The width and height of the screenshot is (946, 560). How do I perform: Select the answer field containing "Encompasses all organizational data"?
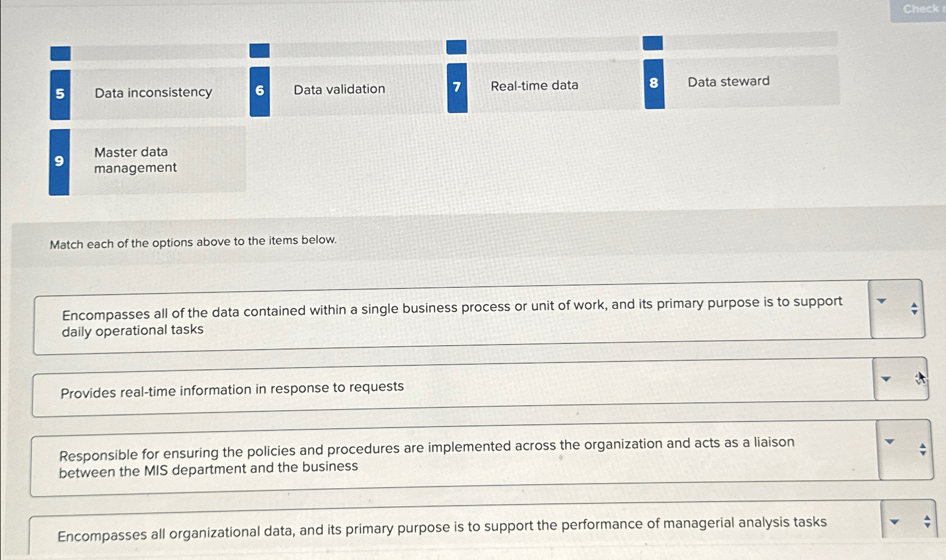[443, 527]
